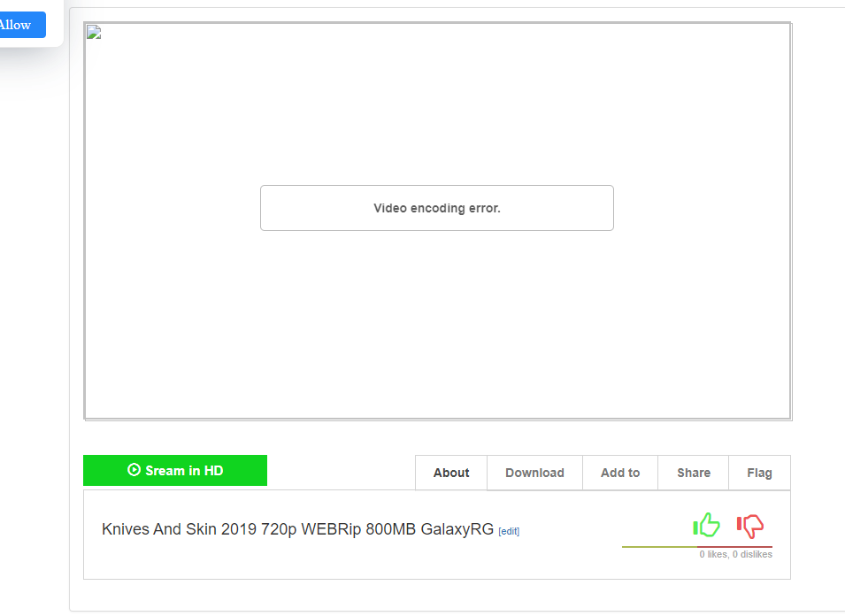Click empty area of the video player frame
Viewport: 845px width, 616px height.
point(437,323)
